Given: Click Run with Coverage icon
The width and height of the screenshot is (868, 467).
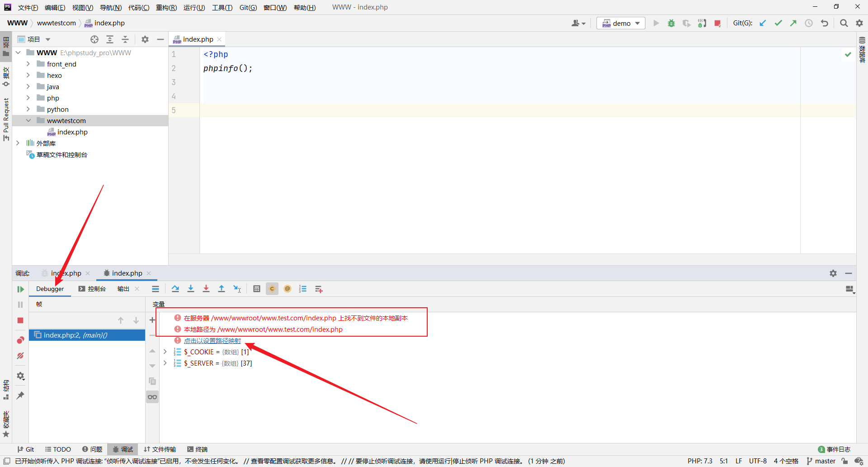Looking at the screenshot, I should (x=687, y=23).
